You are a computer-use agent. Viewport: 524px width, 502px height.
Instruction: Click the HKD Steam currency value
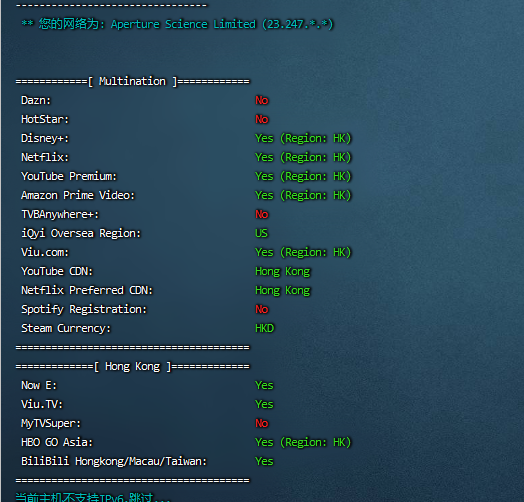pos(264,328)
